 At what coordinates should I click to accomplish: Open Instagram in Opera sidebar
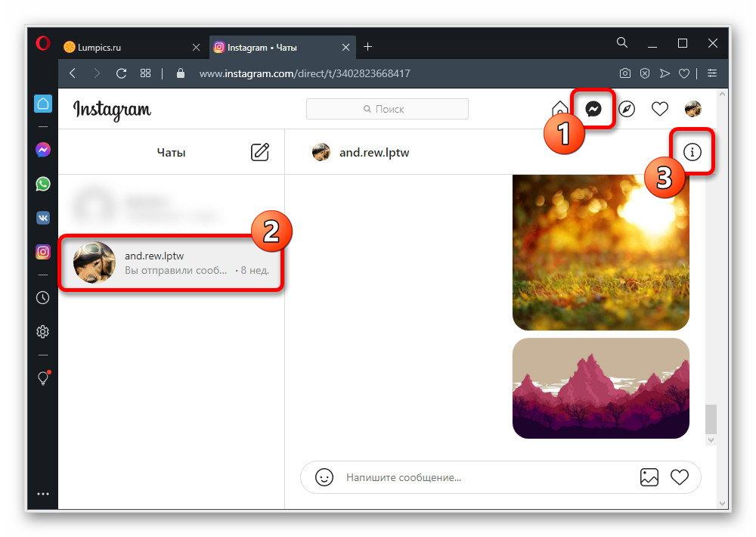(x=43, y=252)
